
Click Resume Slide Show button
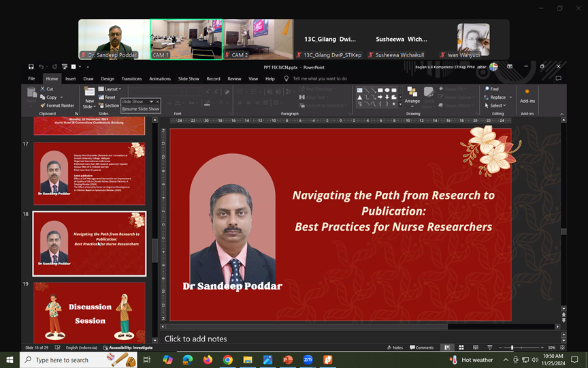140,109
